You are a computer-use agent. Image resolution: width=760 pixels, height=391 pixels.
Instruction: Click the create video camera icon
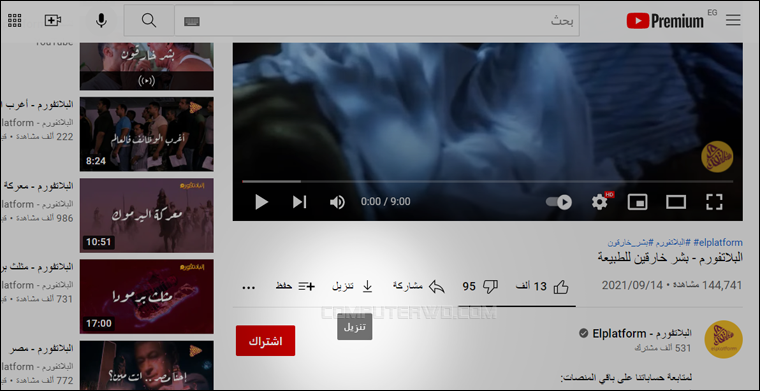[52, 20]
